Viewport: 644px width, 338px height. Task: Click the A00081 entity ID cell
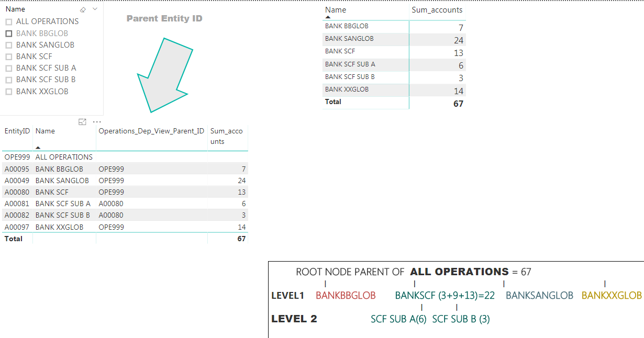(x=16, y=204)
